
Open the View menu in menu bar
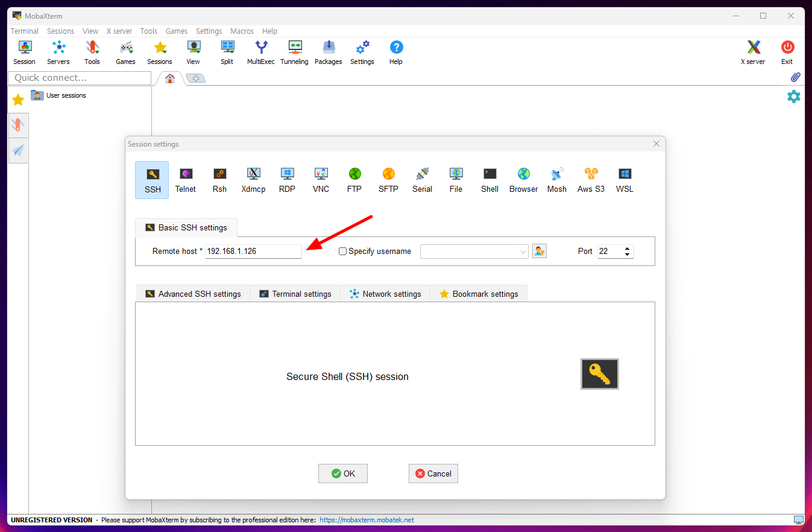tap(90, 31)
